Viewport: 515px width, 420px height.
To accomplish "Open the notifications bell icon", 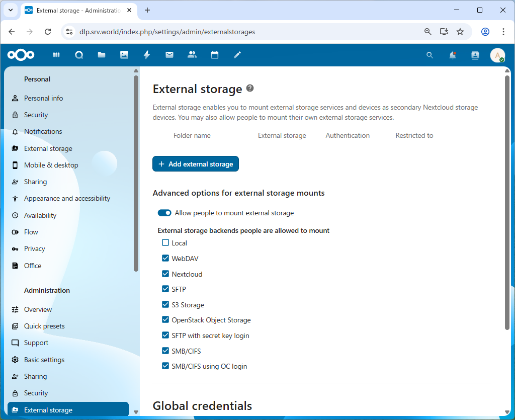I will tap(453, 55).
